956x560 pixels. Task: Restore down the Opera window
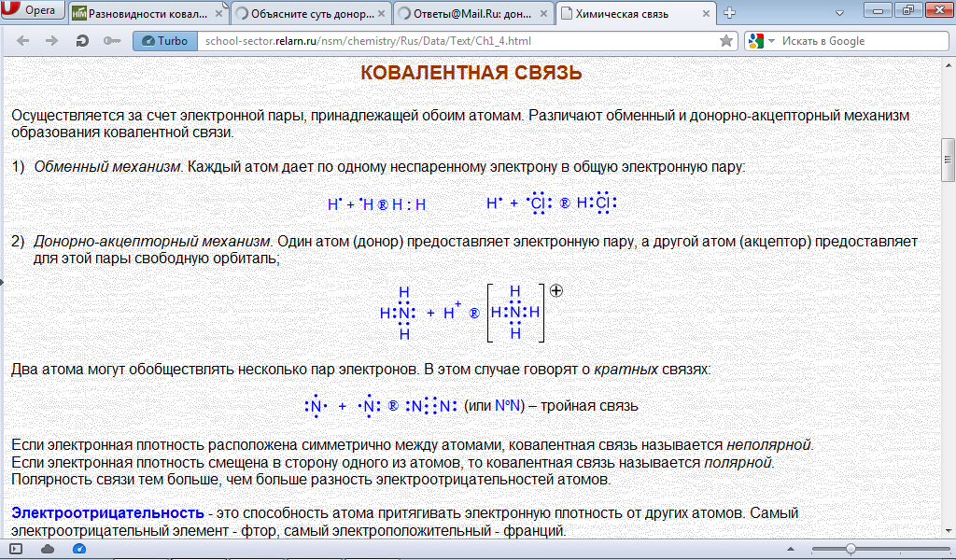pyautogui.click(x=908, y=9)
